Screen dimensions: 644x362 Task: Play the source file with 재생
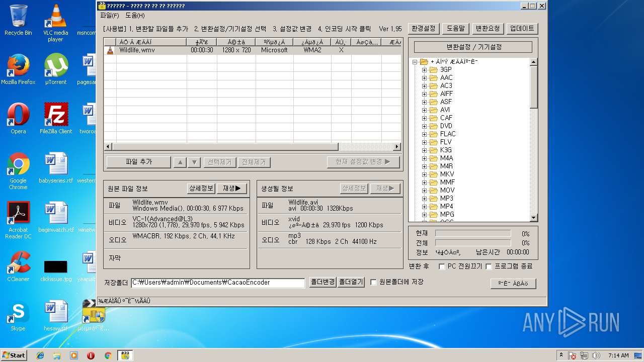click(232, 189)
